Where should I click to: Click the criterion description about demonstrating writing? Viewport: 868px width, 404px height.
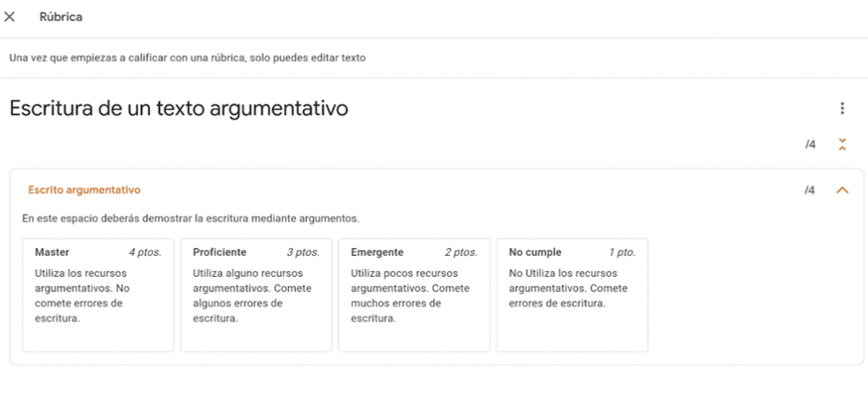click(191, 219)
